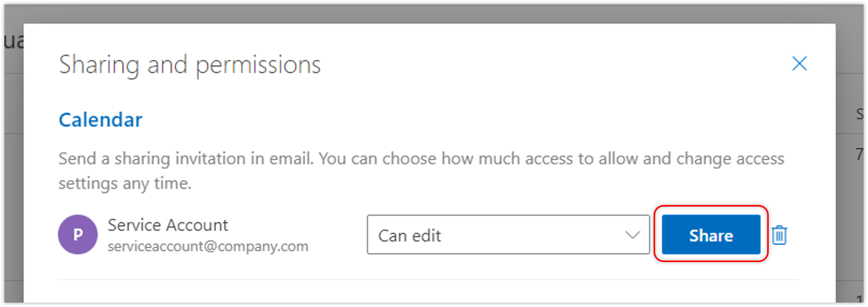Delete the Service Account sharing entry
The height and width of the screenshot is (307, 868).
pos(779,235)
